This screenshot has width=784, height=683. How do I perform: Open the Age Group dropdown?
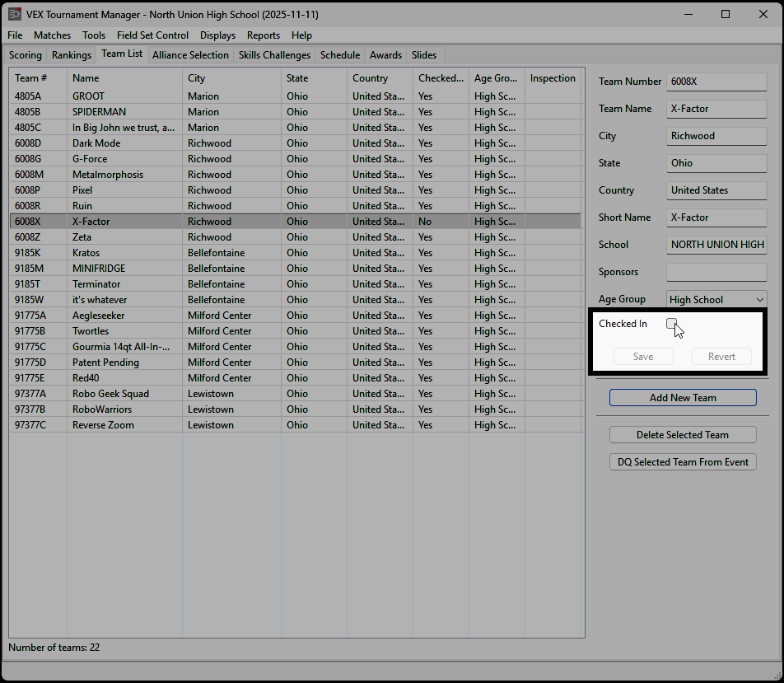click(716, 299)
